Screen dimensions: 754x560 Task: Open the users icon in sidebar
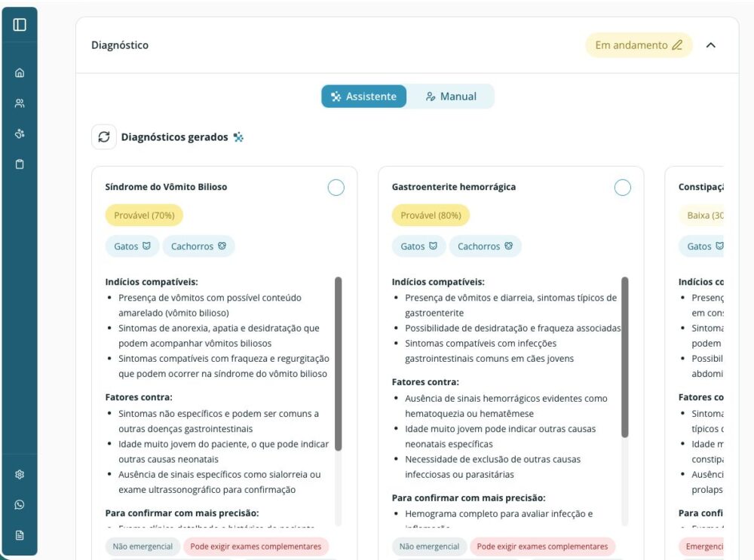[x=20, y=104]
